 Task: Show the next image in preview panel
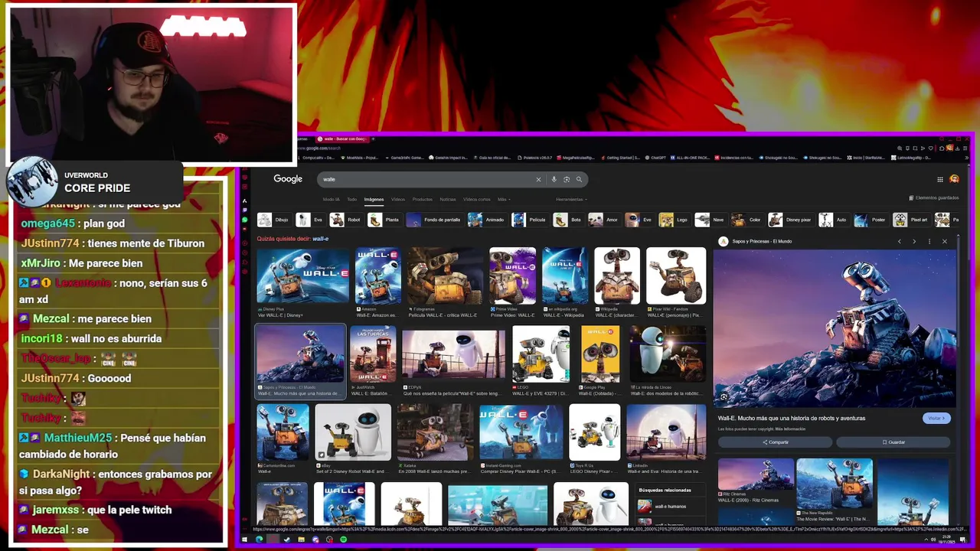click(x=914, y=241)
